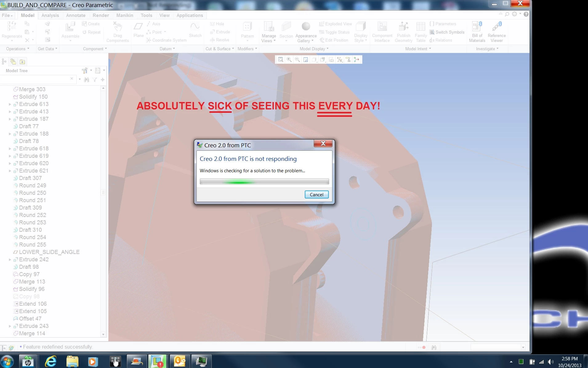The width and height of the screenshot is (588, 368).
Task: Click the progress bar in the dialog
Action: click(x=264, y=182)
